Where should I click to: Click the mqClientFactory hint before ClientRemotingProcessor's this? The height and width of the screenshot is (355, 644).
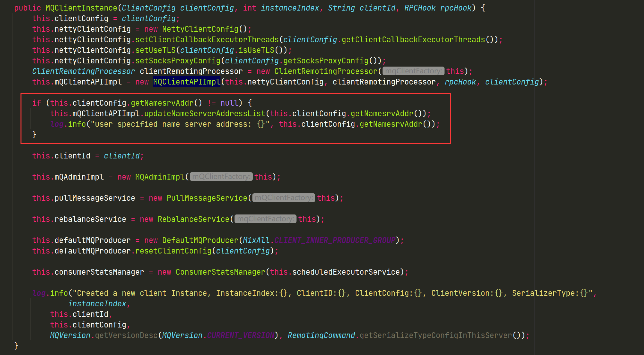413,71
